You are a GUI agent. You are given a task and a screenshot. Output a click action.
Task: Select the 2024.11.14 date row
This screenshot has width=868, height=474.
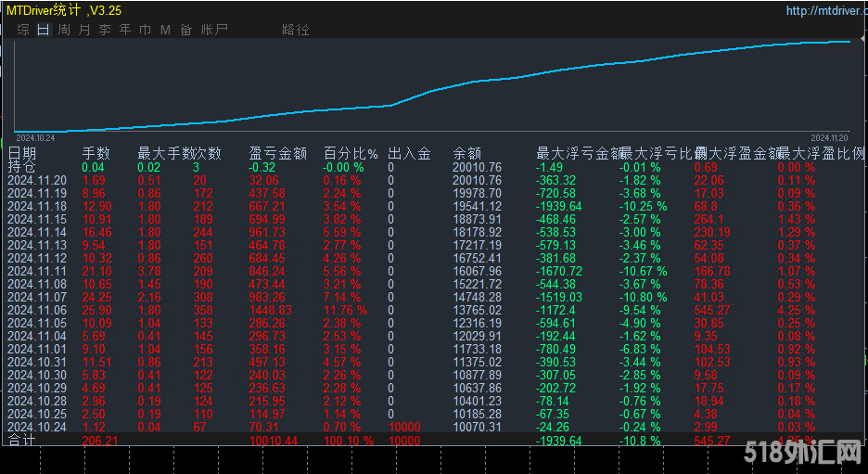click(x=37, y=232)
